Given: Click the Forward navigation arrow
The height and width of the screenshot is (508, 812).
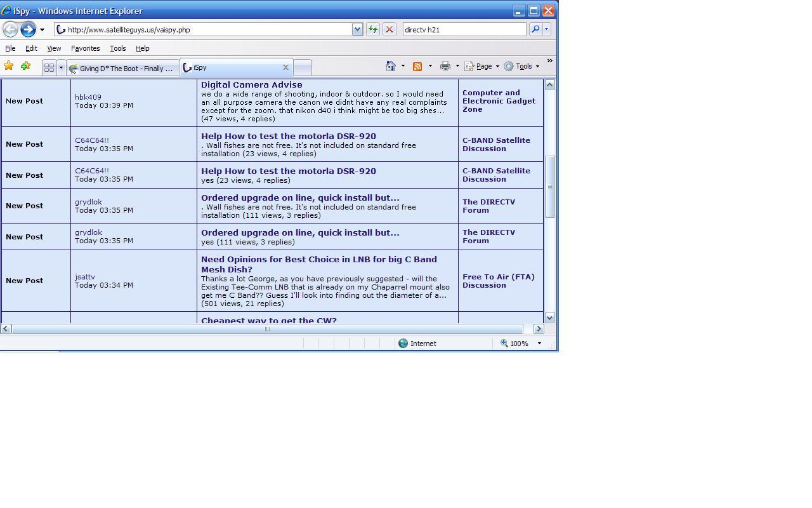Looking at the screenshot, I should coord(28,29).
